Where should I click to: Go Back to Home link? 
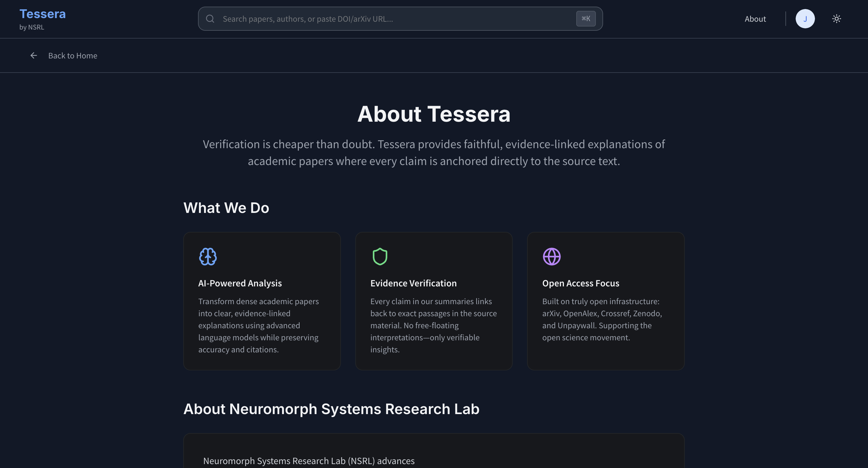[73, 56]
